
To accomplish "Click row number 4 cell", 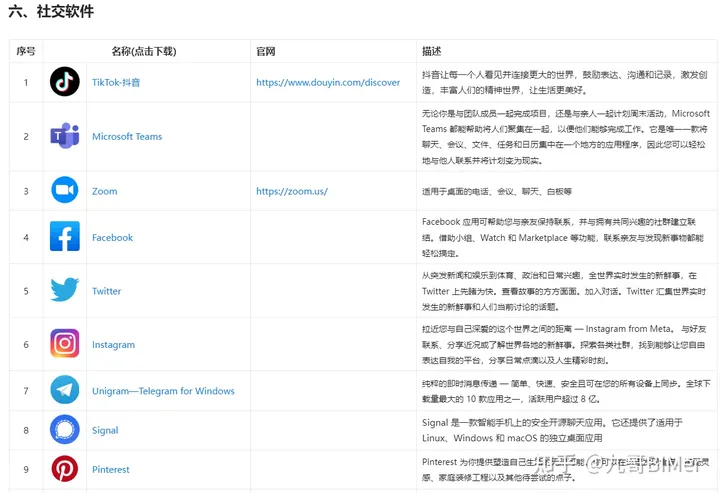I will click(x=26, y=237).
